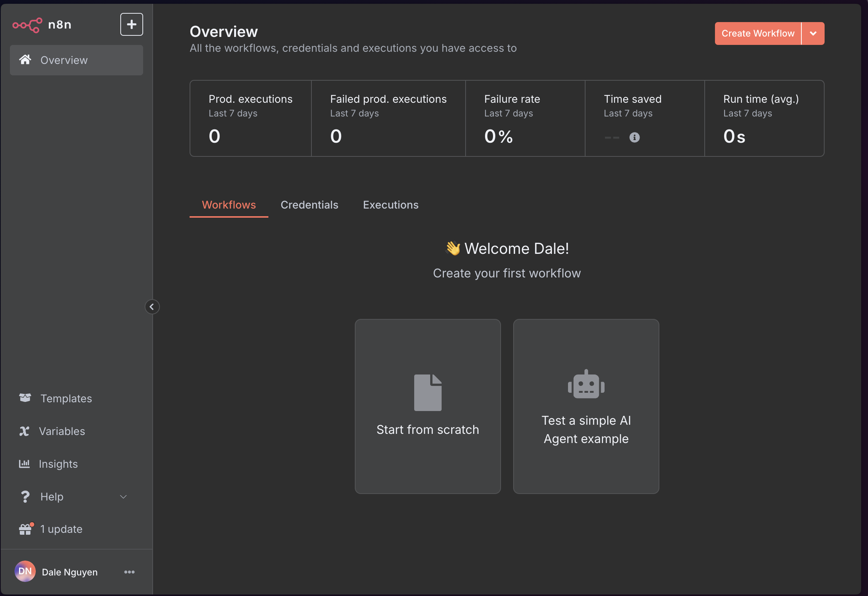Click the n8n logo icon
The width and height of the screenshot is (868, 596).
tap(27, 25)
